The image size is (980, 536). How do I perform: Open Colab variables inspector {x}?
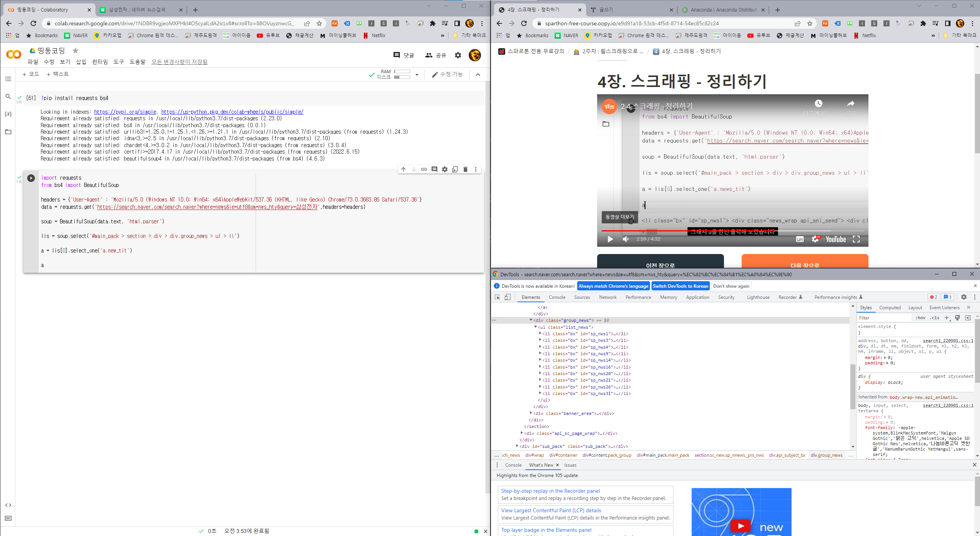click(x=8, y=114)
